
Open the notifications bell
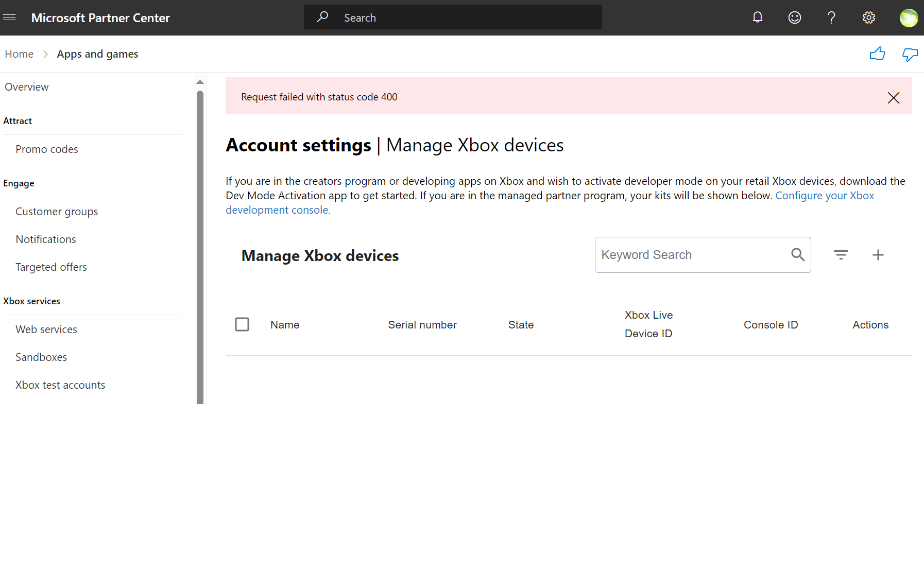pyautogui.click(x=757, y=18)
